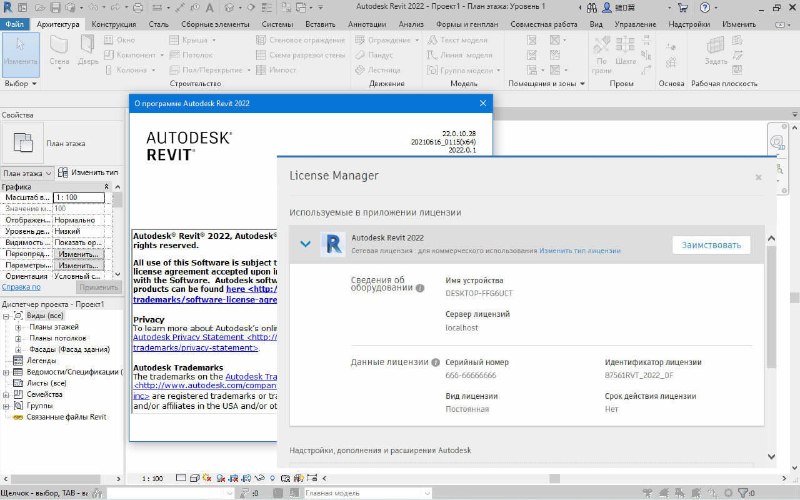Click the Заимствовать button in License Manager
Screen dimensions: 800x500
[x=711, y=245]
